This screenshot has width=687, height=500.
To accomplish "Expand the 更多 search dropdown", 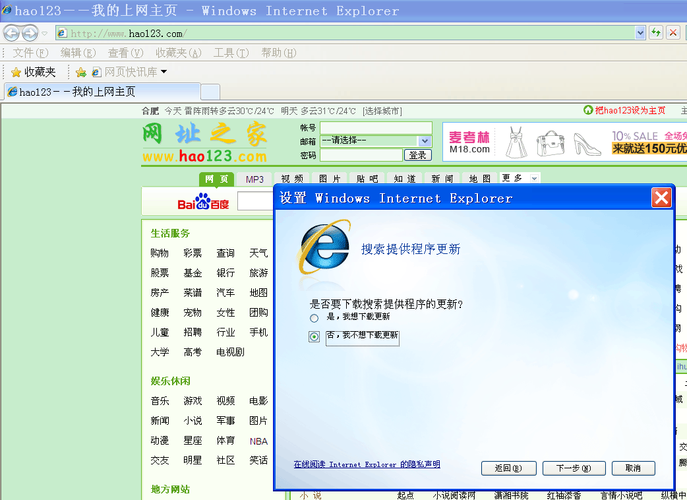I will (520, 178).
